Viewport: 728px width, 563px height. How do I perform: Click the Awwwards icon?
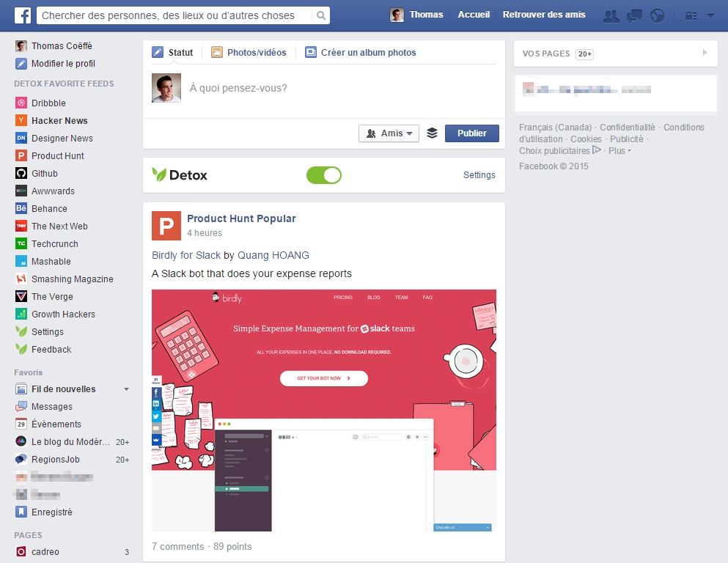pos(21,191)
